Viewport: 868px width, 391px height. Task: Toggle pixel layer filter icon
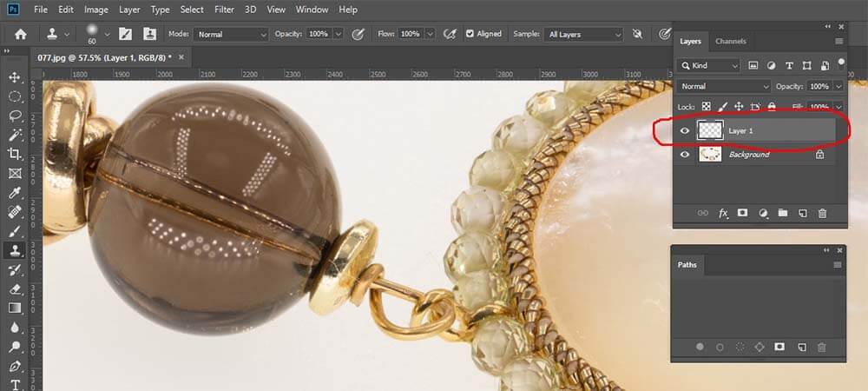coord(753,65)
